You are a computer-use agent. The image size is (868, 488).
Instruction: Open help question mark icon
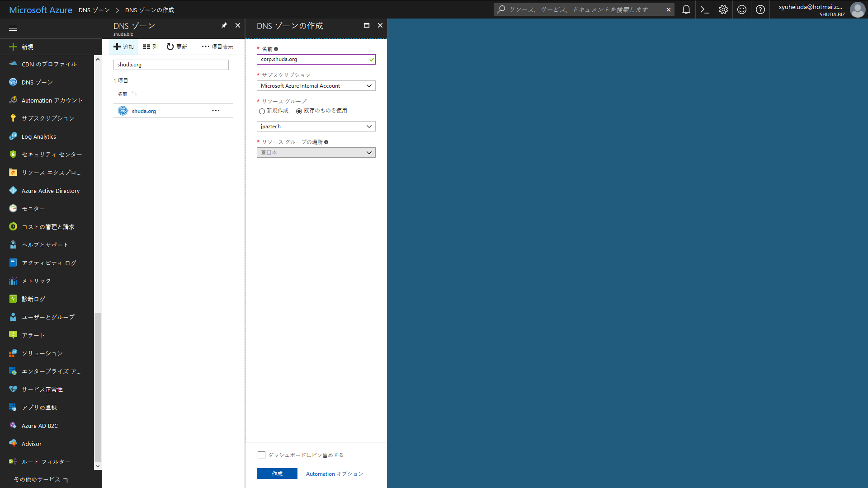pos(760,9)
